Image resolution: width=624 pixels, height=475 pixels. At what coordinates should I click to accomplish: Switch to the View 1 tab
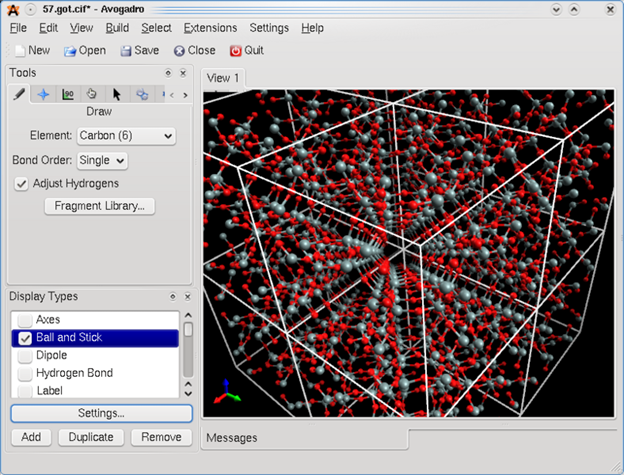[222, 78]
